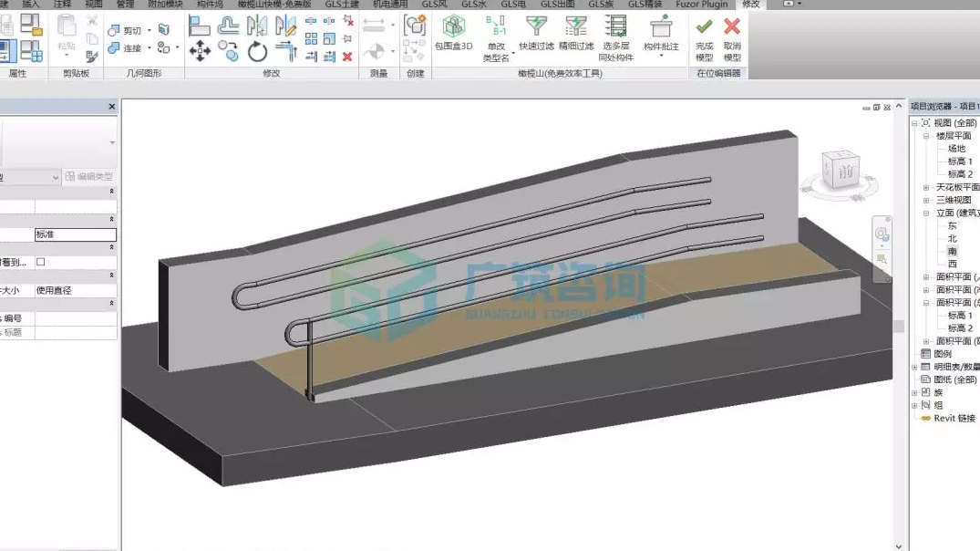Click the Split Element tool
Viewport: 980px width, 551px height.
311,21
